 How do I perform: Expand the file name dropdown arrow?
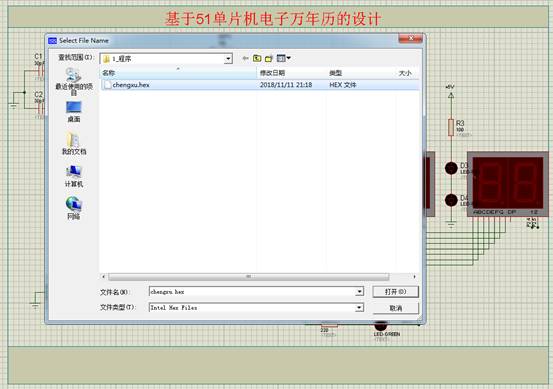coord(359,292)
